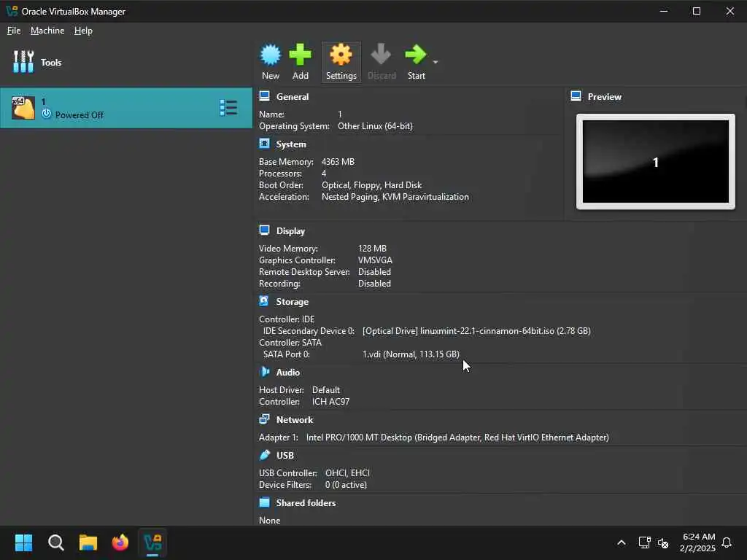Open the Network section header link

[295, 419]
